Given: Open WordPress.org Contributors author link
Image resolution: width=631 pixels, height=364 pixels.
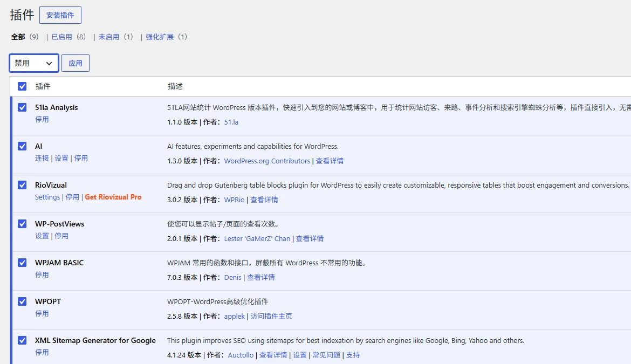Looking at the screenshot, I should click(267, 161).
